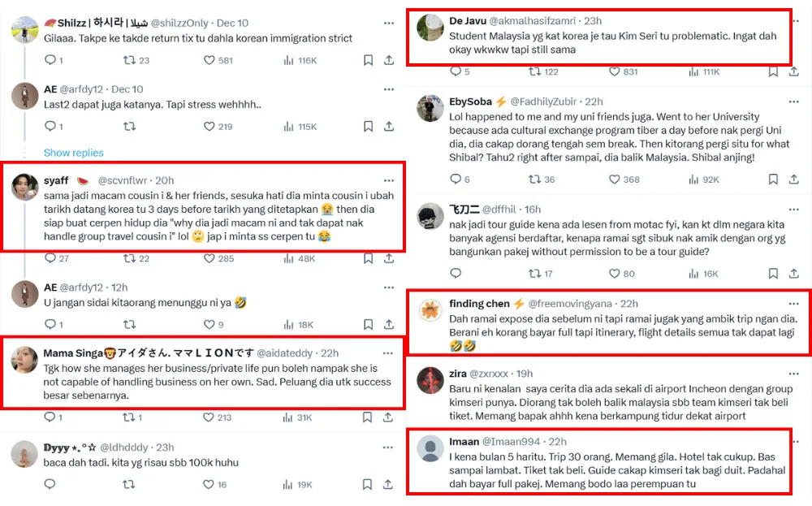Image resolution: width=812 pixels, height=506 pixels.
Task: Retweet syaff's tweet about cousin
Action: click(129, 258)
